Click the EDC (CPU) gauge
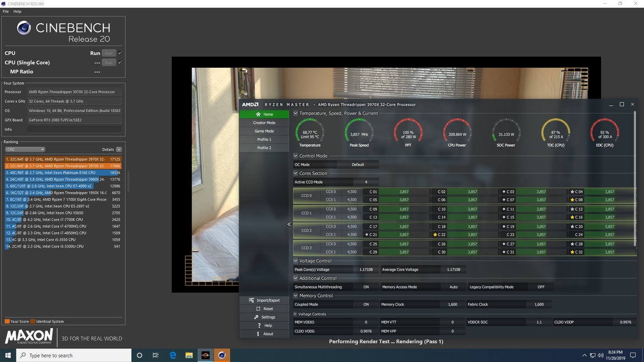 point(604,133)
